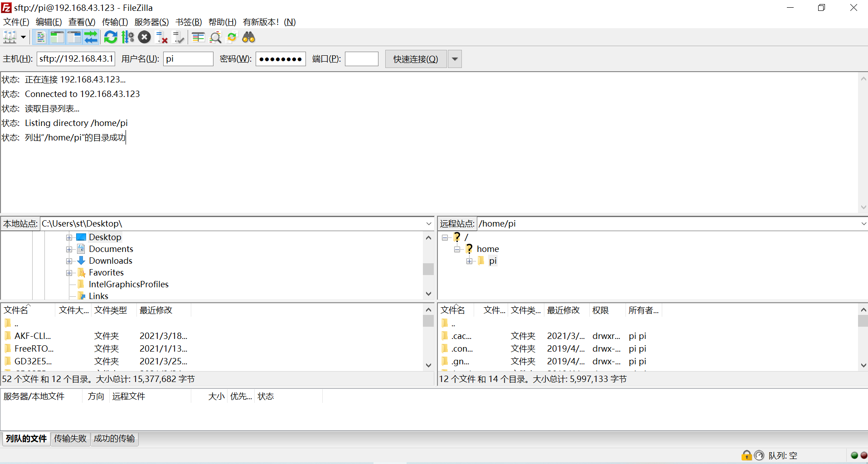This screenshot has width=868, height=464.
Task: Switch to the 成功的传输 tab
Action: pyautogui.click(x=114, y=439)
